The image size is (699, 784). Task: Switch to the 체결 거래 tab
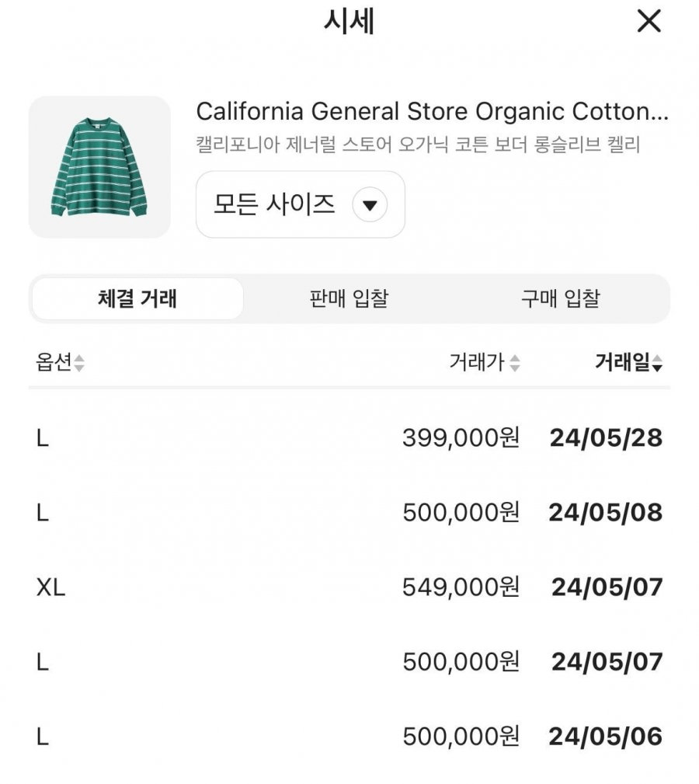pos(137,299)
